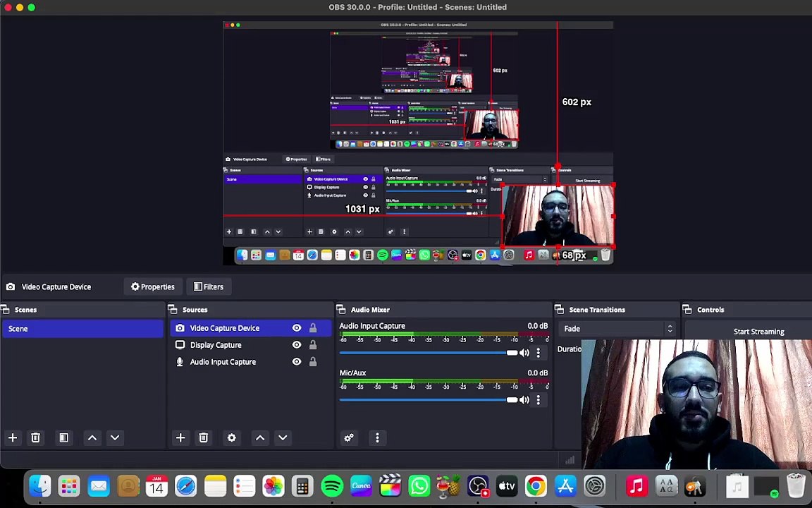Open Audio Mixer menu at panel bottom
The image size is (812, 508).
[x=377, y=438]
